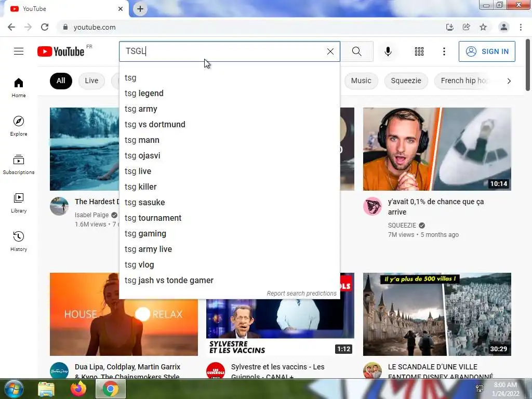The height and width of the screenshot is (399, 532).
Task: Open File Explorer from taskbar
Action: (x=46, y=389)
